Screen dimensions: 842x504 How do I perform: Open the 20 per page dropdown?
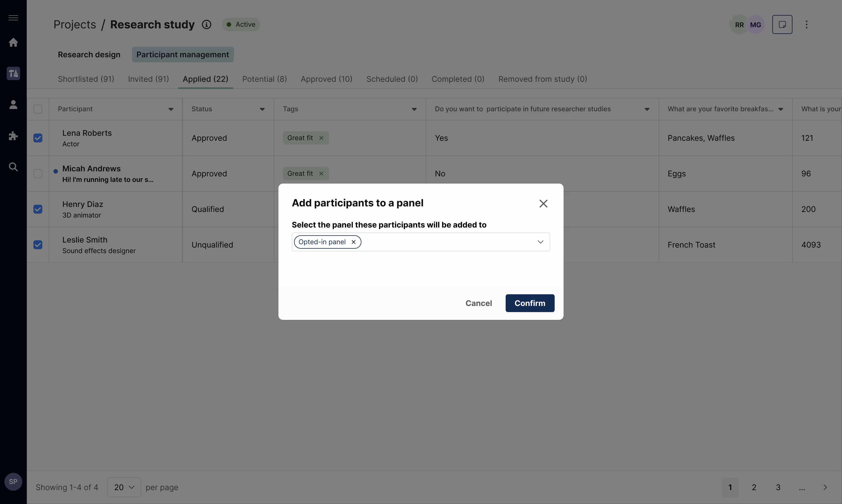[124, 487]
